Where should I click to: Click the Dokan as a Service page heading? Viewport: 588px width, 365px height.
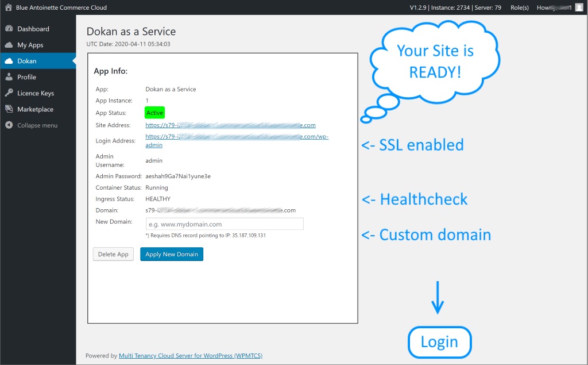click(131, 31)
